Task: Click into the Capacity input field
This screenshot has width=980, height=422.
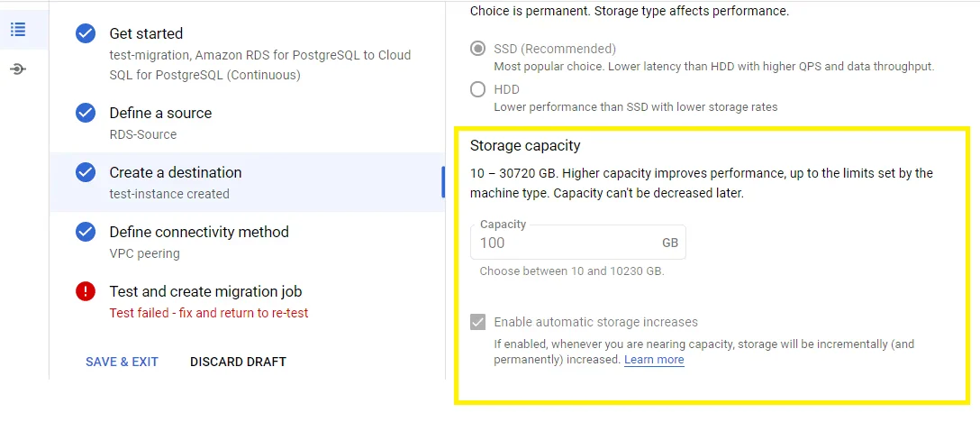Action: coord(563,243)
